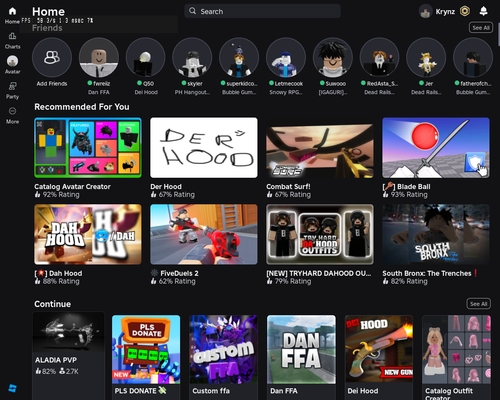Open friend fwreiz avatar
Viewport: 500px width, 400px height.
[x=99, y=57]
